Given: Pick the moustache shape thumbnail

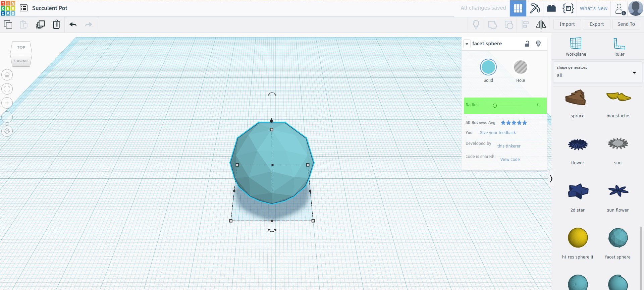Looking at the screenshot, I should tap(618, 101).
